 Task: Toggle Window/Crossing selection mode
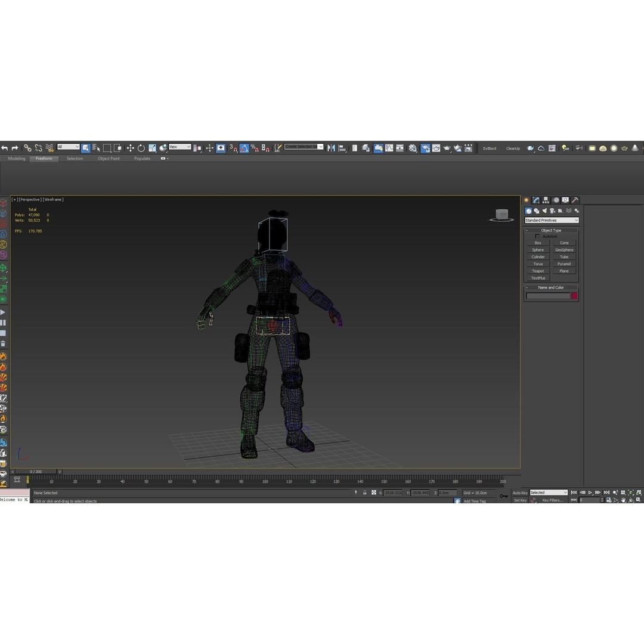(x=117, y=148)
